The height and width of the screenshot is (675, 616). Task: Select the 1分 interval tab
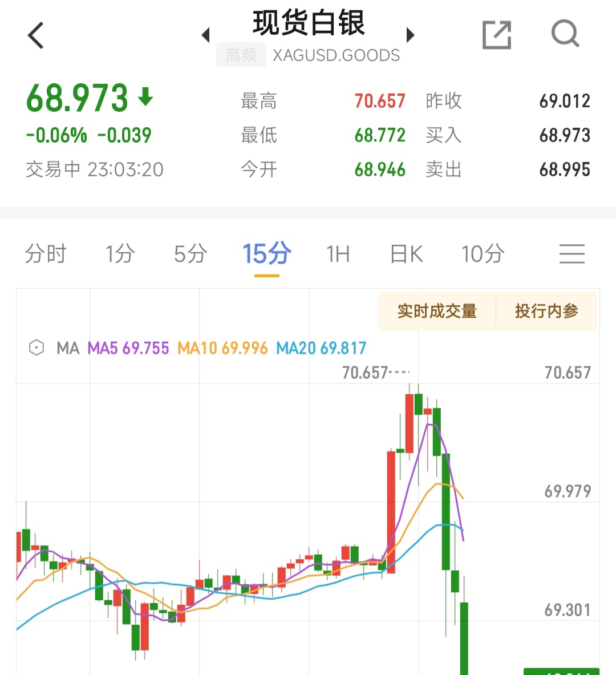click(x=120, y=253)
